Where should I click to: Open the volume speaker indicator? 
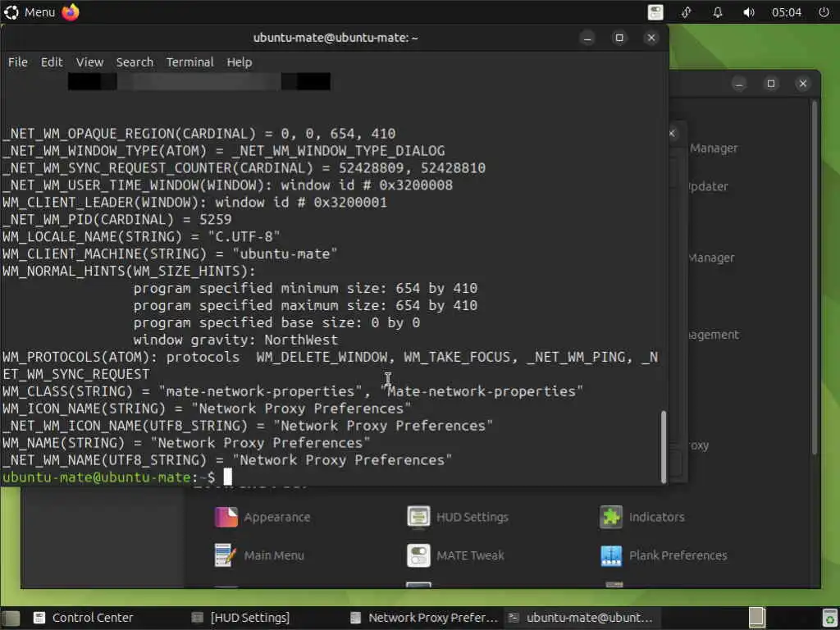tap(748, 11)
